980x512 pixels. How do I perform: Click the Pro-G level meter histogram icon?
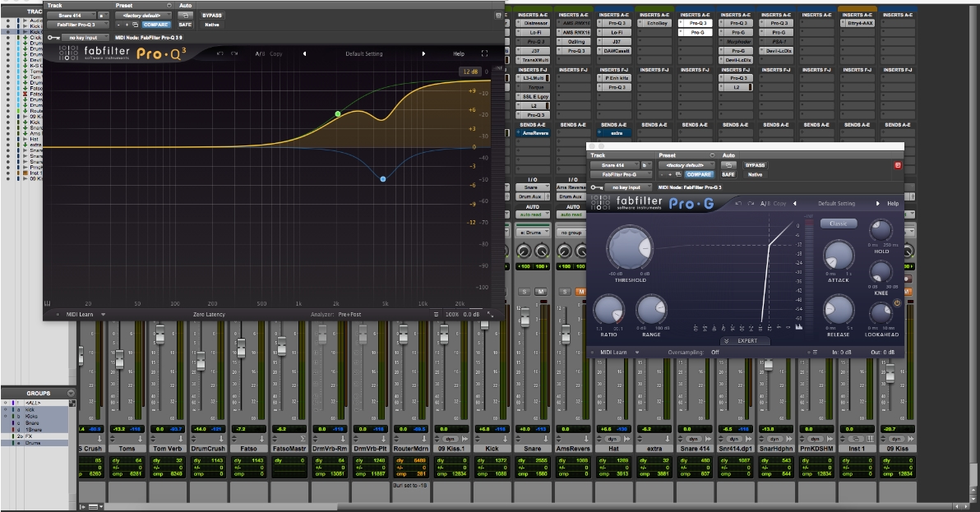[x=799, y=326]
